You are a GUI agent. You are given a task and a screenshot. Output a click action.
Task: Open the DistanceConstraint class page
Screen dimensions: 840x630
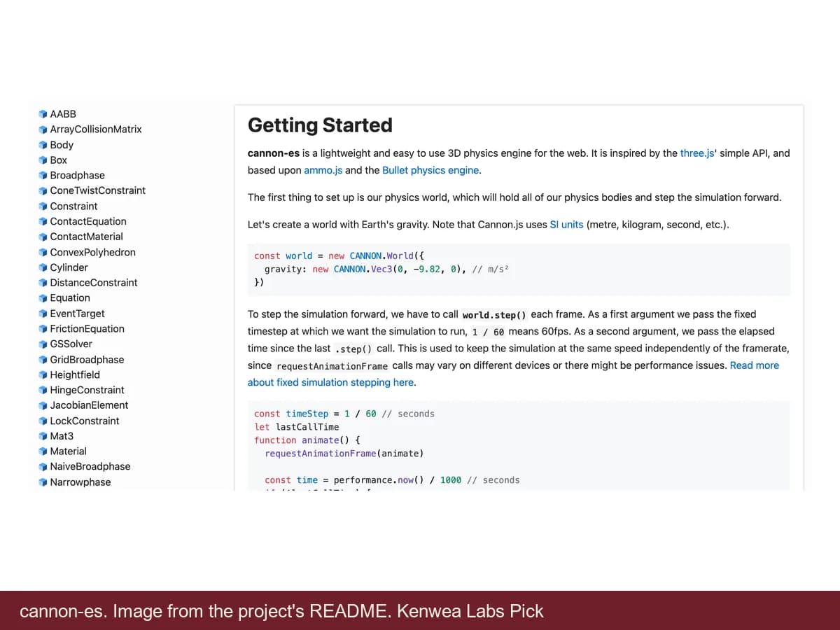[x=94, y=283]
